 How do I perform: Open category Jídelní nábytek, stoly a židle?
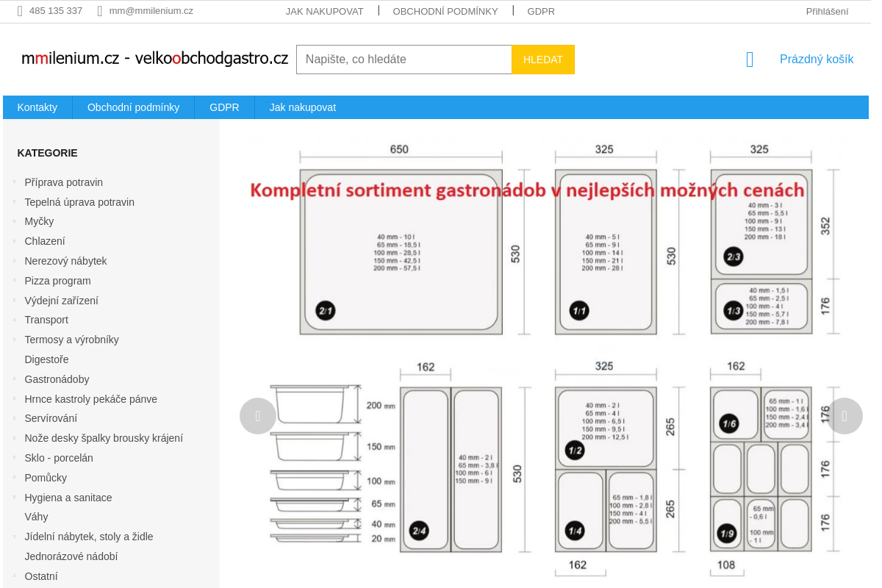click(x=89, y=537)
